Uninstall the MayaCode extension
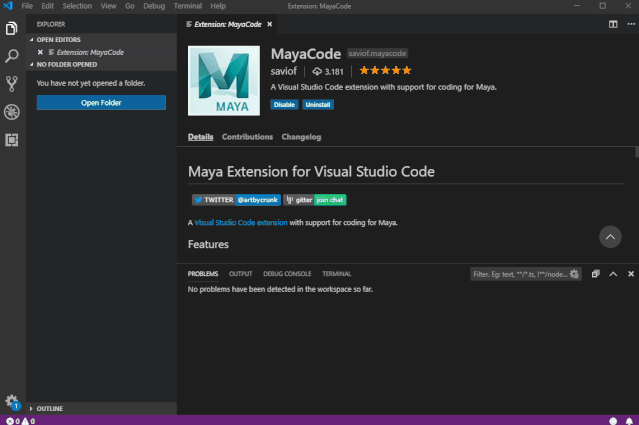The height and width of the screenshot is (425, 639). click(x=318, y=105)
